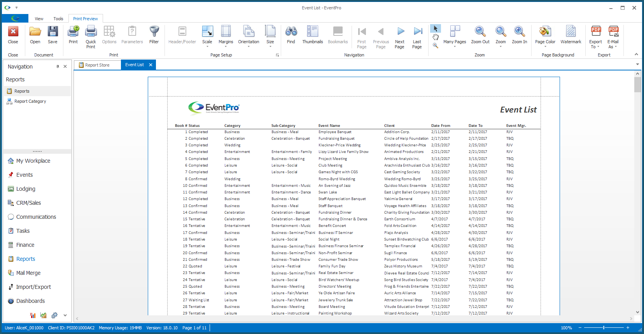Click the plus button on zoom slider

[x=628, y=328]
